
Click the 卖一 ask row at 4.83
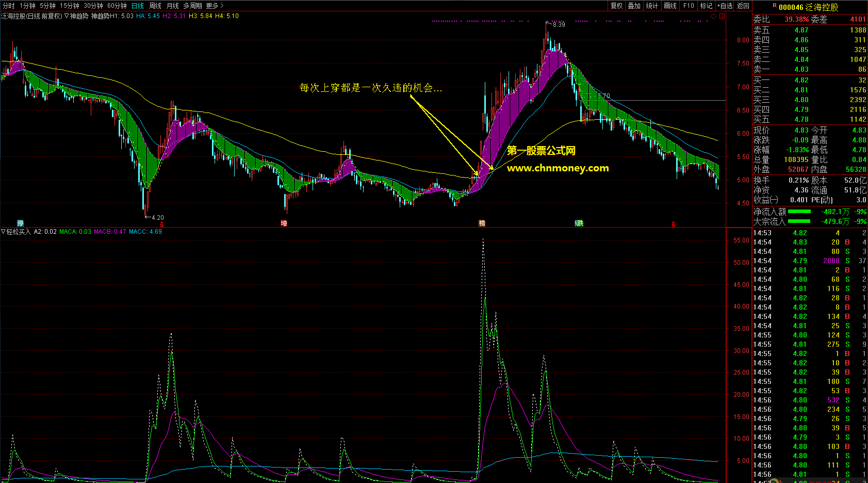[x=810, y=69]
